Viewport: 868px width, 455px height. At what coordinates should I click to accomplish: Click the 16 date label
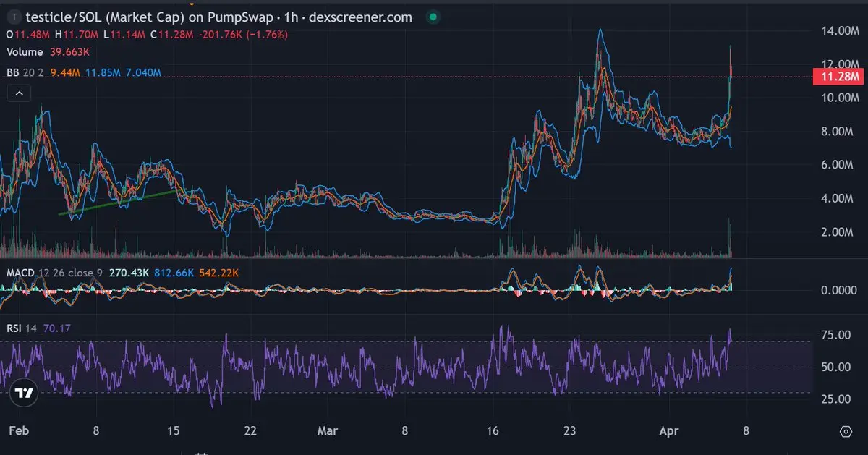pos(493,430)
